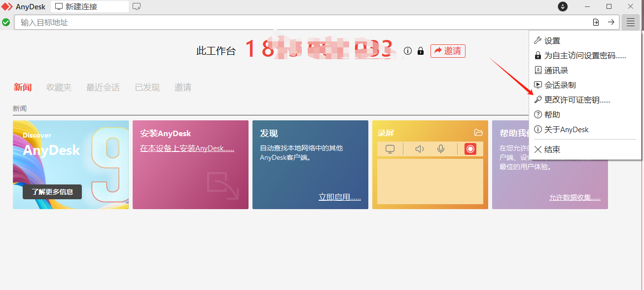Toggle the speaker icon on 录屏 card

click(x=420, y=149)
